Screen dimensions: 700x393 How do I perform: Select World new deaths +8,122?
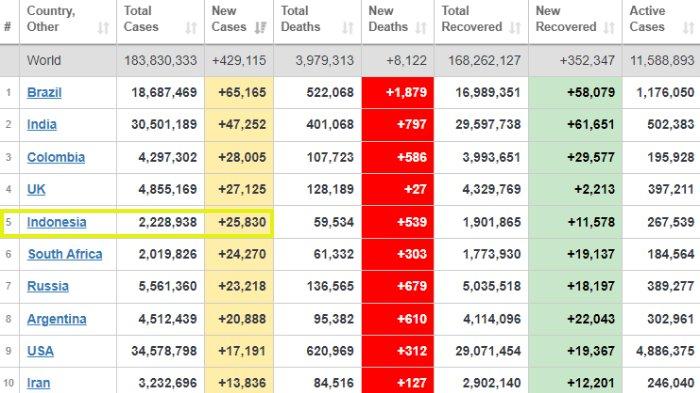click(406, 60)
